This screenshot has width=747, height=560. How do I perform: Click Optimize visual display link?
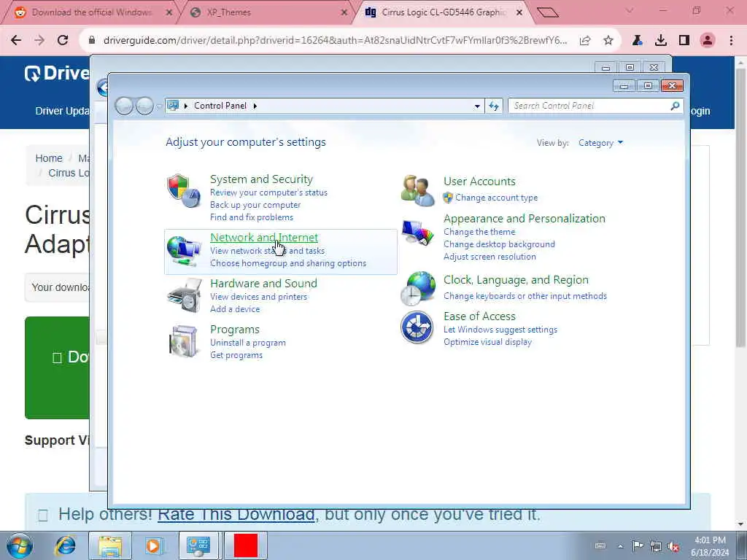click(488, 341)
